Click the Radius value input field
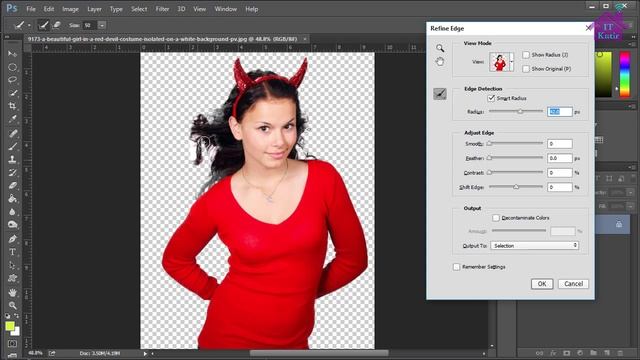Viewport: 640px width, 360px height. coord(560,111)
